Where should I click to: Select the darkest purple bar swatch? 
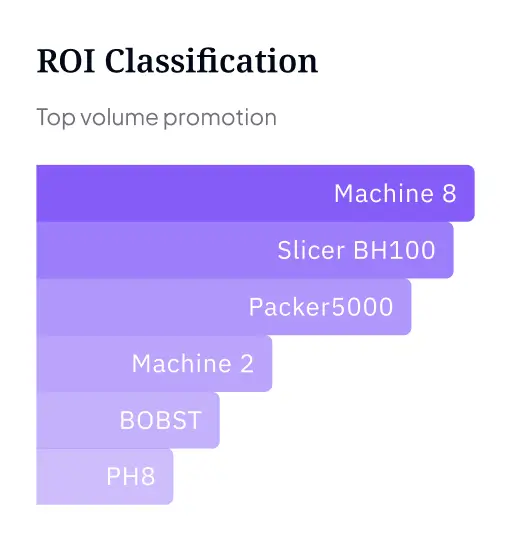[x=255, y=193]
